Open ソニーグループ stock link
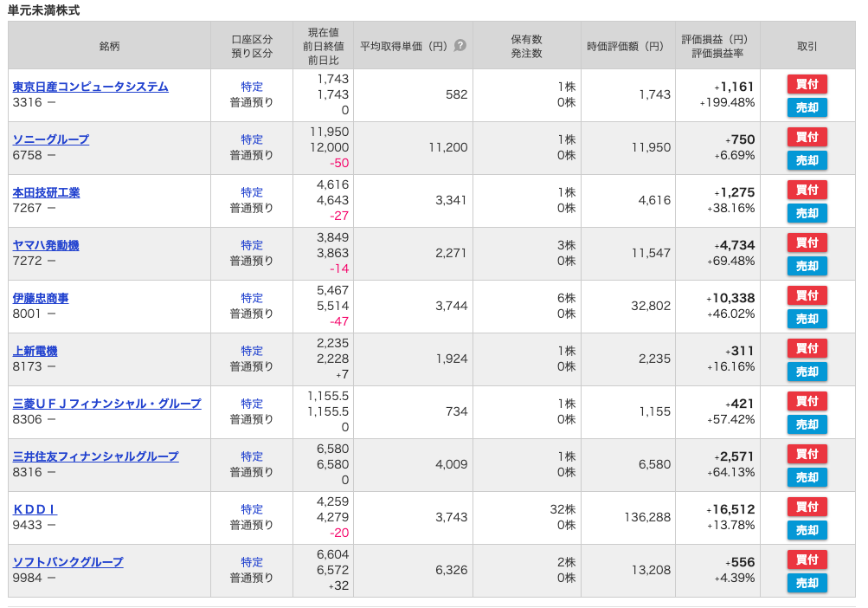Viewport: 868px width, 608px height. (x=51, y=139)
